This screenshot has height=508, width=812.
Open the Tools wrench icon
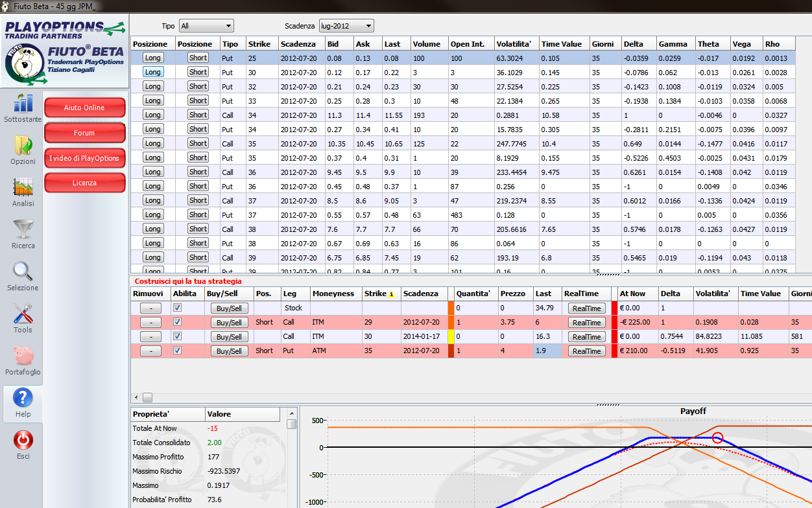click(23, 314)
